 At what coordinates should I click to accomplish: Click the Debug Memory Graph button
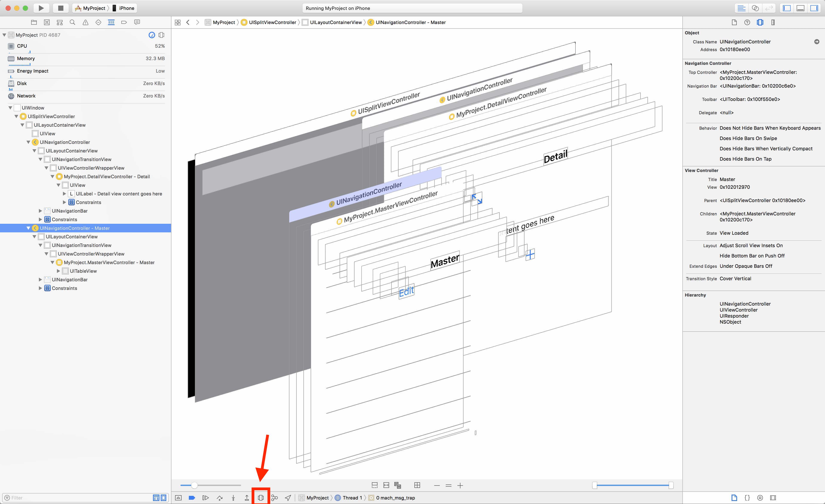(x=275, y=498)
